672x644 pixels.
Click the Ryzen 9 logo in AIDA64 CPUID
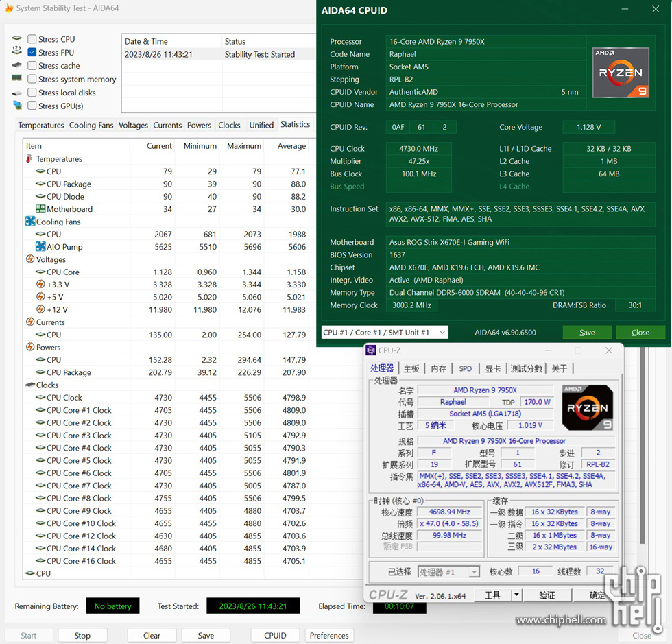pos(621,73)
